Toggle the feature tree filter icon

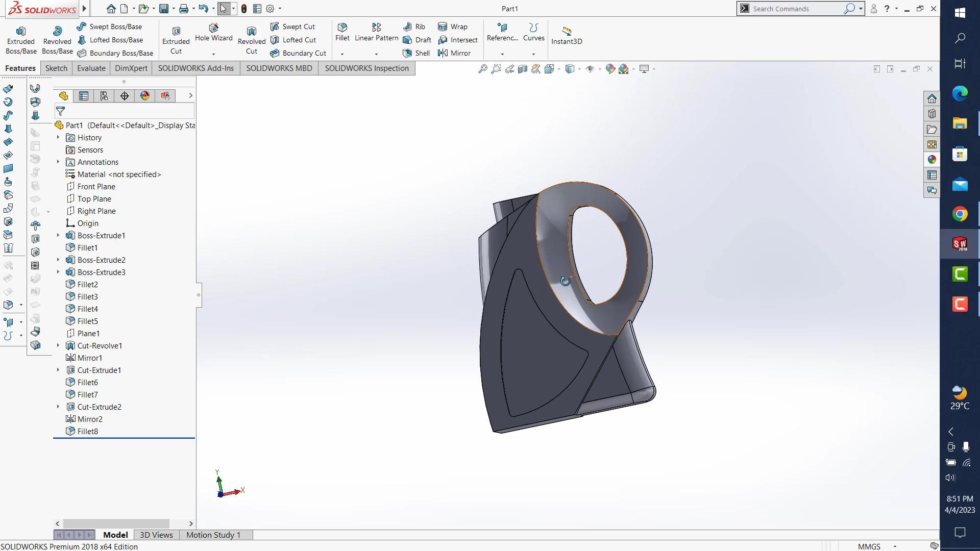coord(60,111)
